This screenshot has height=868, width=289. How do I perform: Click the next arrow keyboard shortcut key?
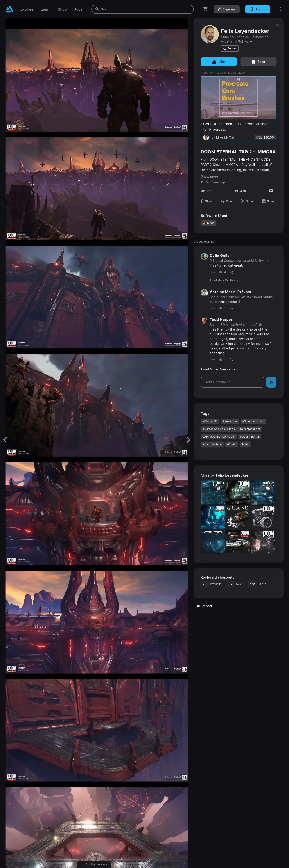(x=230, y=584)
